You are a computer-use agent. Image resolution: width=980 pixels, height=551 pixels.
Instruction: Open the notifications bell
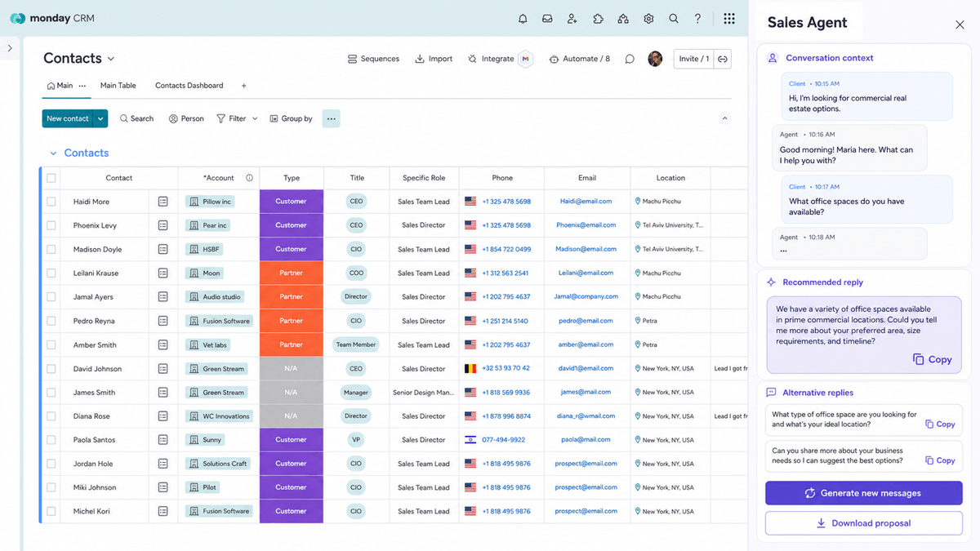click(523, 18)
